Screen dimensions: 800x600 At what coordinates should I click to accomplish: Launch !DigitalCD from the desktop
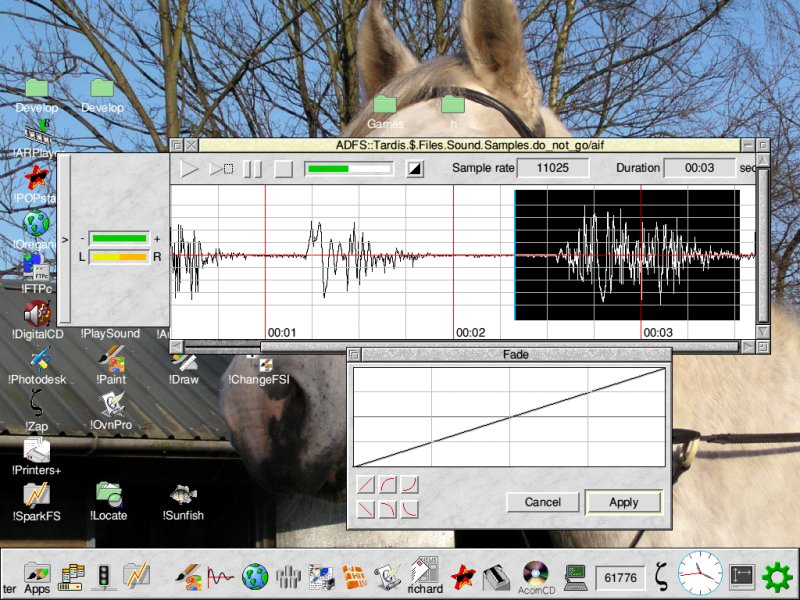tap(37, 319)
